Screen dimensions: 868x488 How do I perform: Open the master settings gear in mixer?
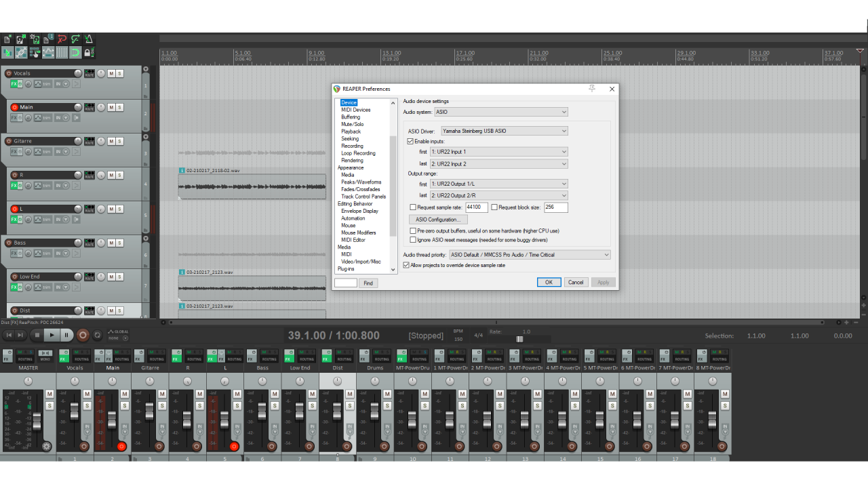coord(46,446)
